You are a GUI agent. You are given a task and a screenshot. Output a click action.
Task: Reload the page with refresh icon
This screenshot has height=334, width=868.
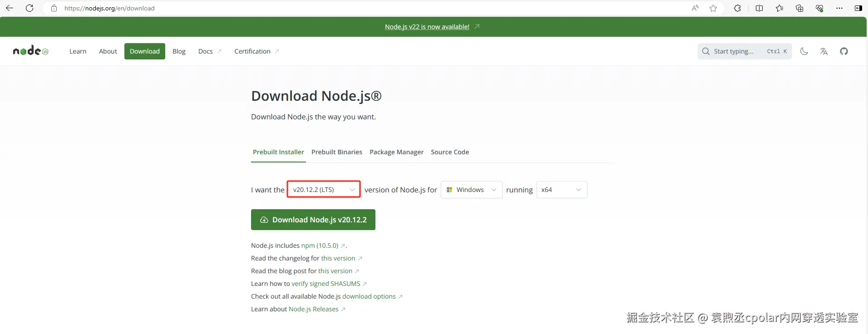pos(30,8)
